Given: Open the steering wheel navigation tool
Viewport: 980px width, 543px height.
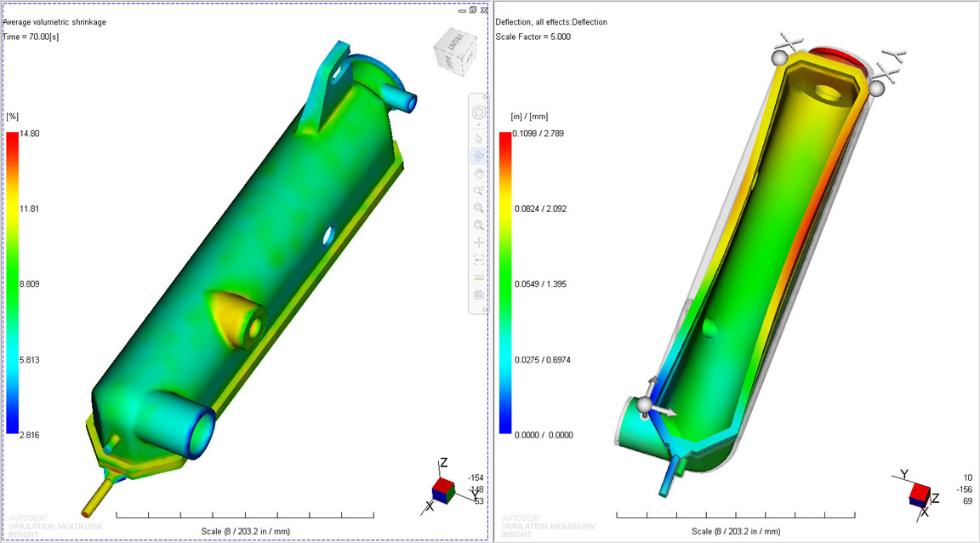Looking at the screenshot, I should pyautogui.click(x=479, y=112).
